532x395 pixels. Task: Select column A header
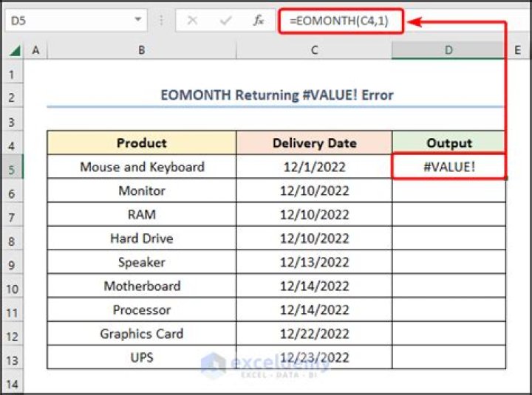pos(35,50)
